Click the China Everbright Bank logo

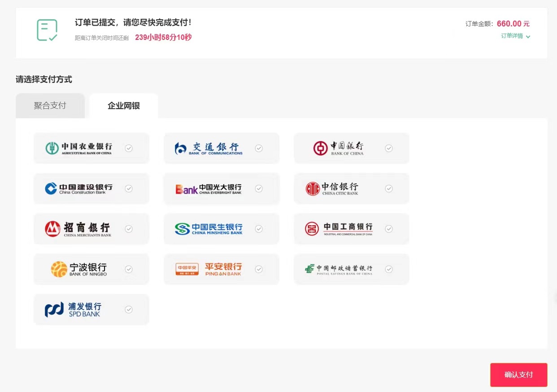coord(209,189)
